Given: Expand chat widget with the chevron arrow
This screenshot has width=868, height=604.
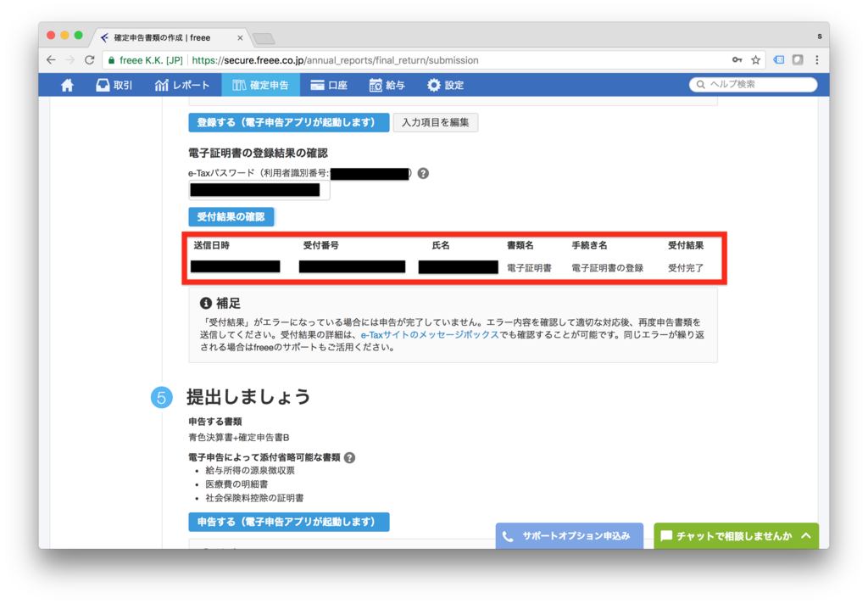Looking at the screenshot, I should [x=806, y=536].
